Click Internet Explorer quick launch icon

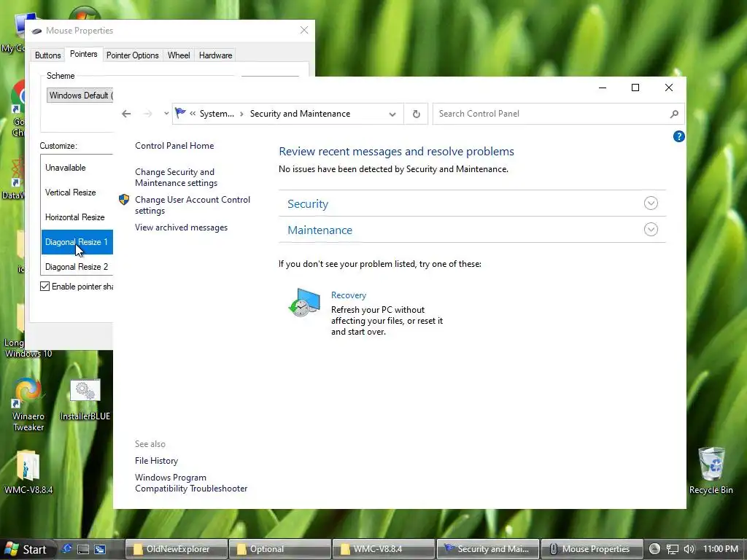pyautogui.click(x=66, y=549)
